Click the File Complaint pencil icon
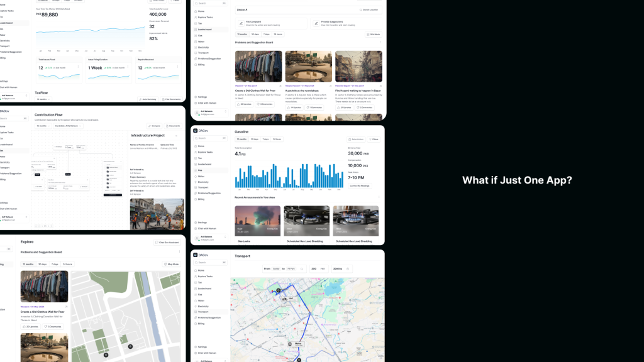The image size is (644, 362). pyautogui.click(x=241, y=23)
